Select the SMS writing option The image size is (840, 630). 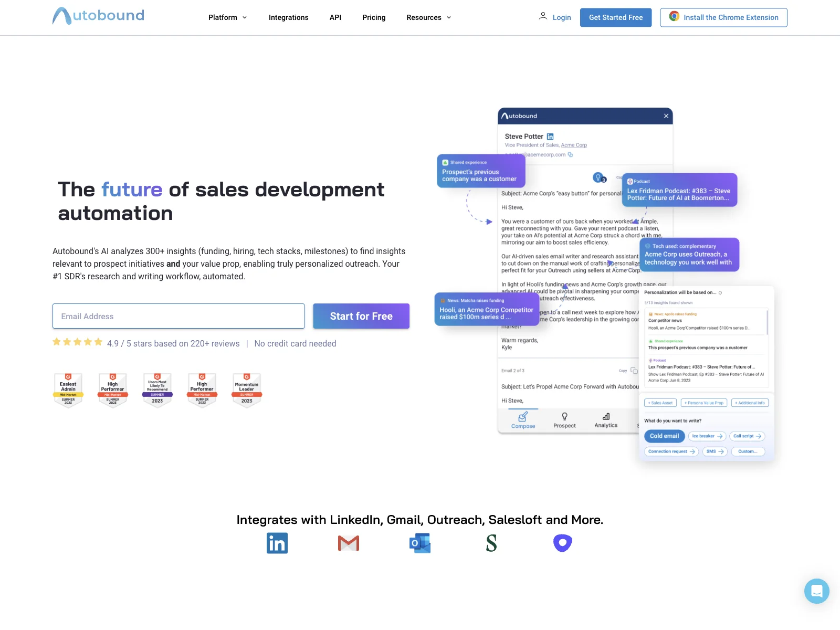click(x=715, y=451)
